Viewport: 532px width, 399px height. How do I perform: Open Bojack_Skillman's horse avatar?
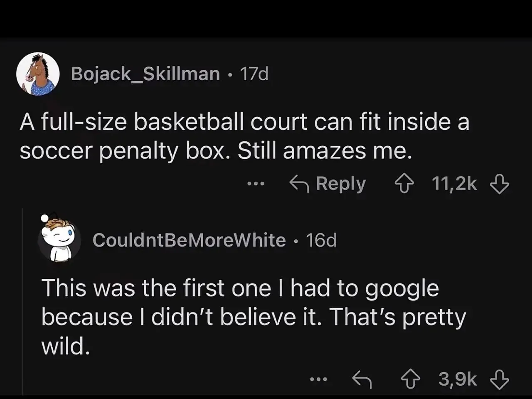(38, 74)
